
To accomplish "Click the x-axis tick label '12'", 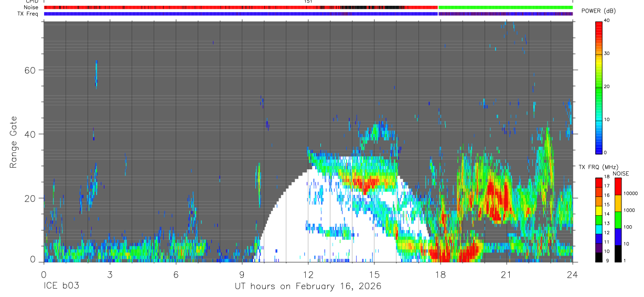I will point(308,274).
